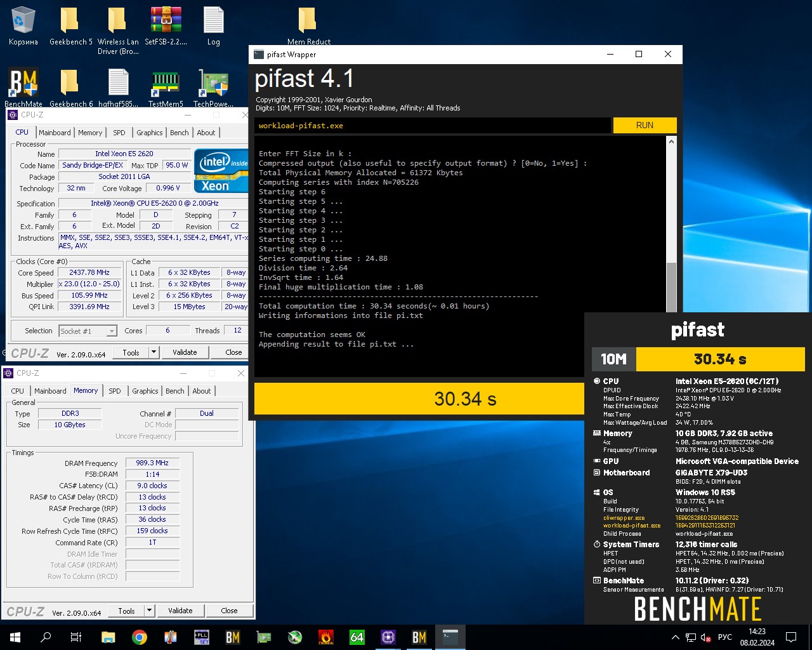Open the Log text file on desktop
The image size is (812, 650).
(x=213, y=27)
